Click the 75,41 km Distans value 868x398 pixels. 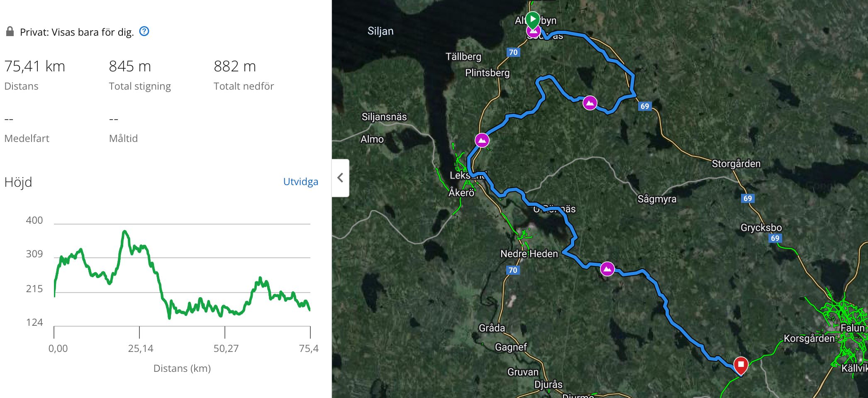point(35,66)
